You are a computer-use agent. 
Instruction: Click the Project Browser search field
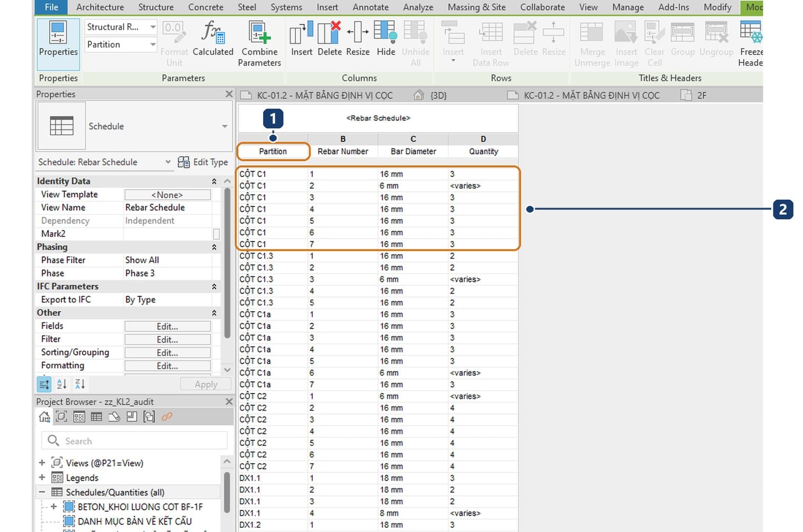coord(134,441)
